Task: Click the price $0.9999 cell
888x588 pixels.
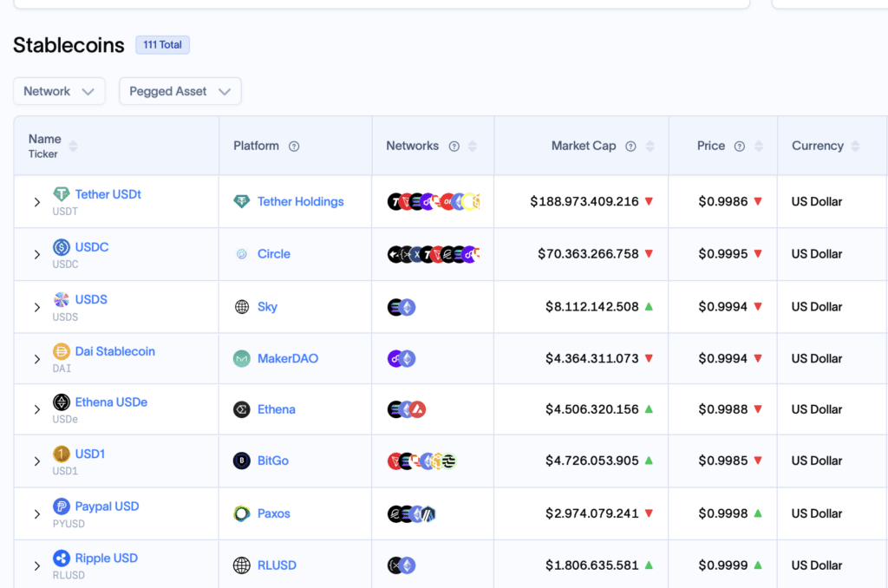Action: click(723, 565)
